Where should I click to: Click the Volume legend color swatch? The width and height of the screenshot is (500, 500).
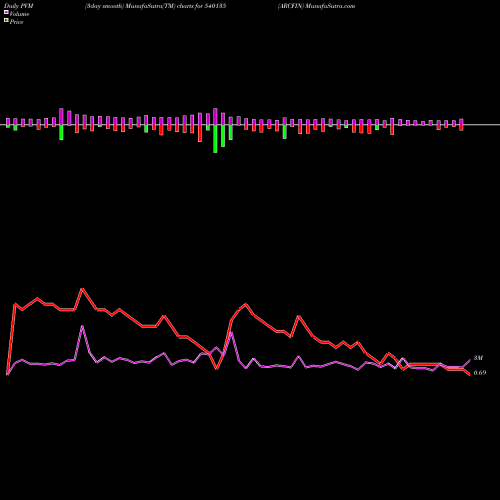6,12
